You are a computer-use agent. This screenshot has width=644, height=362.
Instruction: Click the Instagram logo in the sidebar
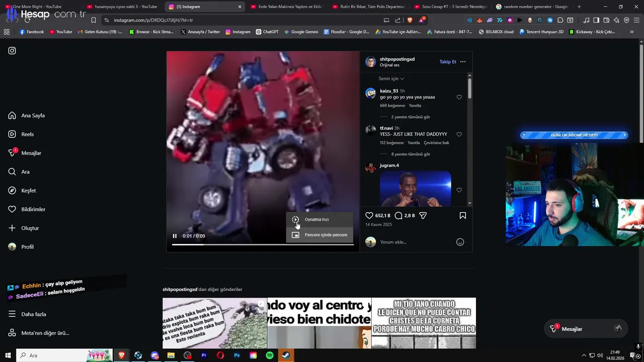(12, 51)
